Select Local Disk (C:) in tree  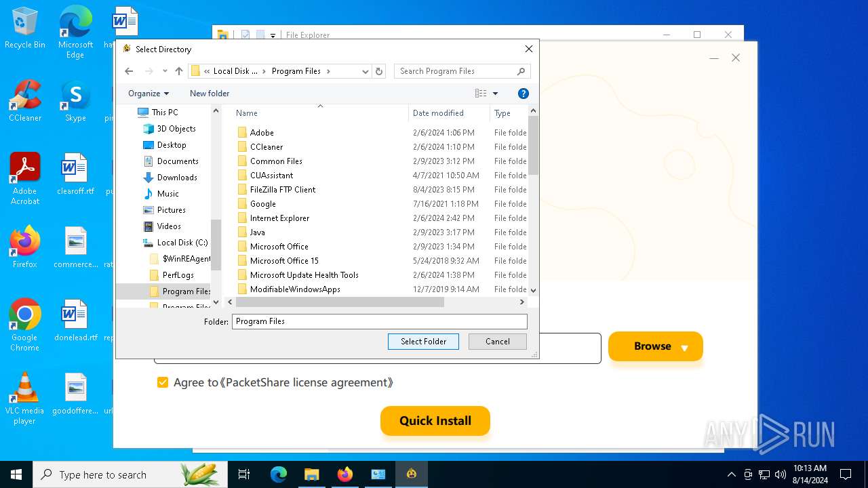(182, 243)
